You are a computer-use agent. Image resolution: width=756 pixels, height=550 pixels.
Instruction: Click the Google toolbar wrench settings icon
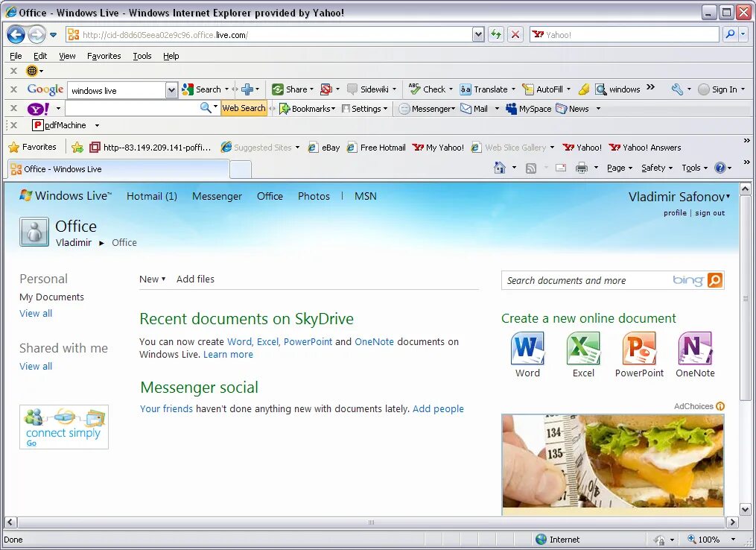tap(677, 89)
